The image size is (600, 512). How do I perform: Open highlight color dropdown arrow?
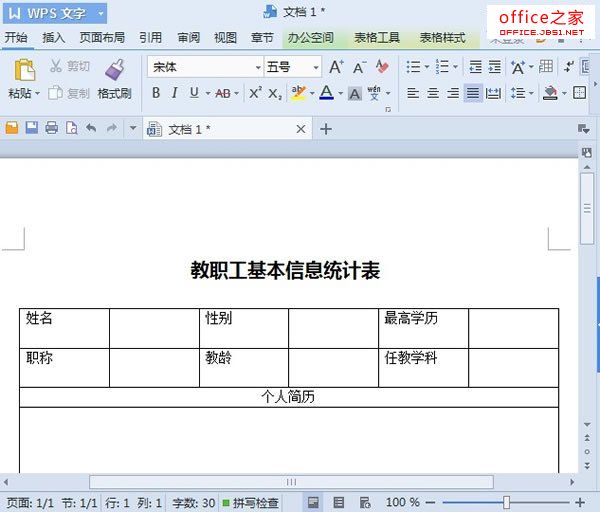point(312,93)
